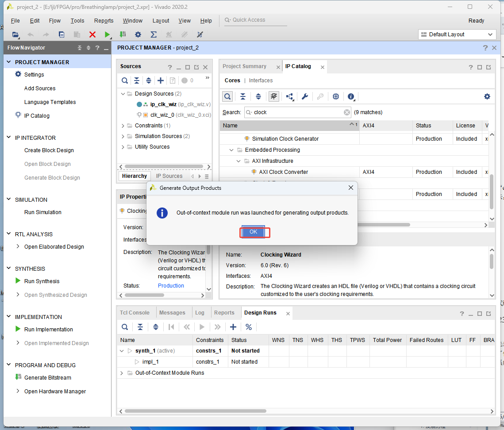Screen dimensions: 504x430
Task: Toggle group by taxonomy in IP Catalog
Action: tap(273, 96)
